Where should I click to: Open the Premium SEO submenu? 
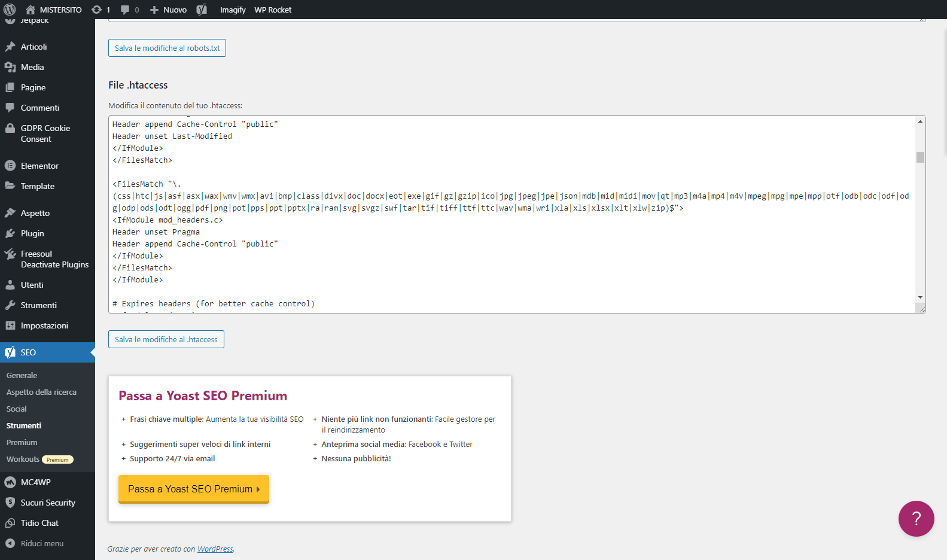(x=22, y=443)
